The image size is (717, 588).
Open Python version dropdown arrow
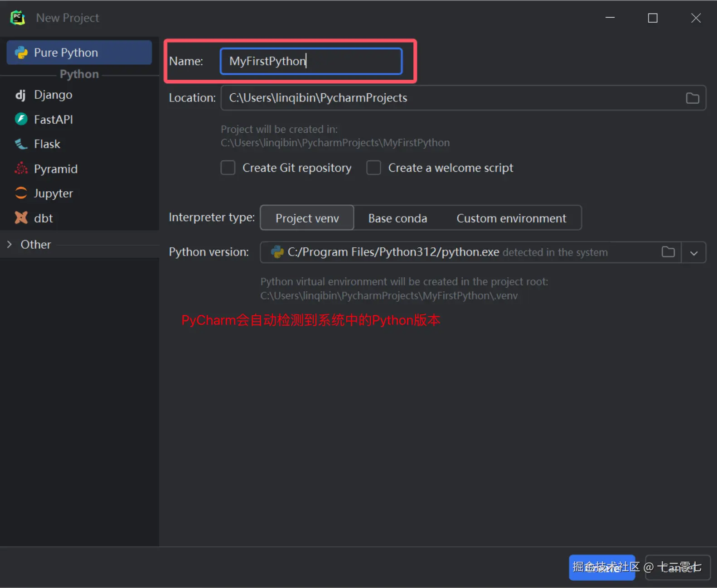pos(694,253)
